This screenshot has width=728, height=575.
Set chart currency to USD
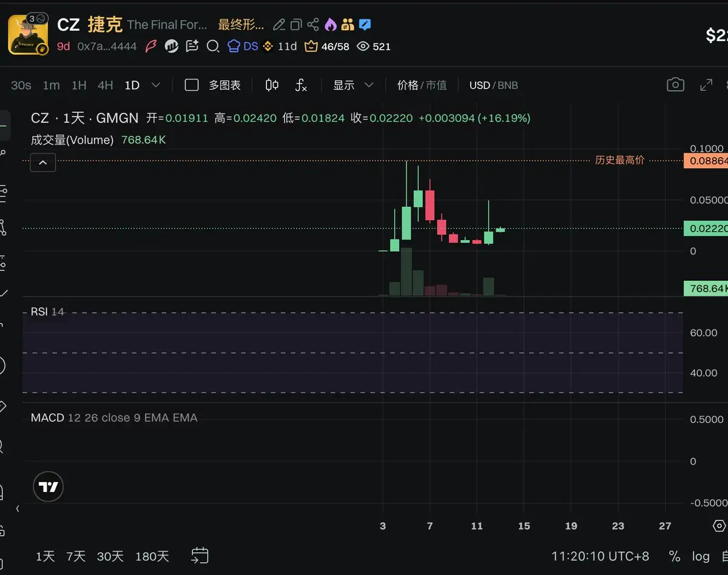pos(479,86)
